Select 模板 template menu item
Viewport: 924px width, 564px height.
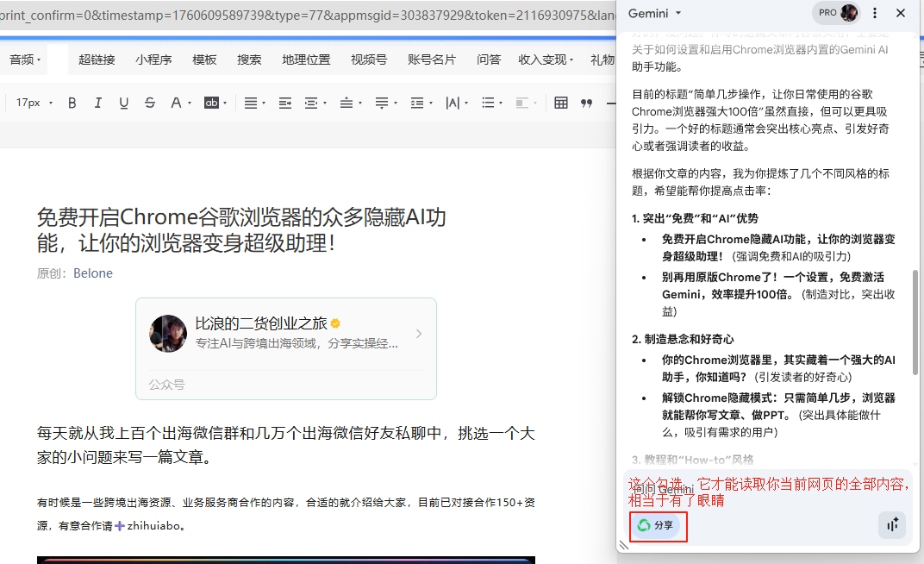click(204, 60)
